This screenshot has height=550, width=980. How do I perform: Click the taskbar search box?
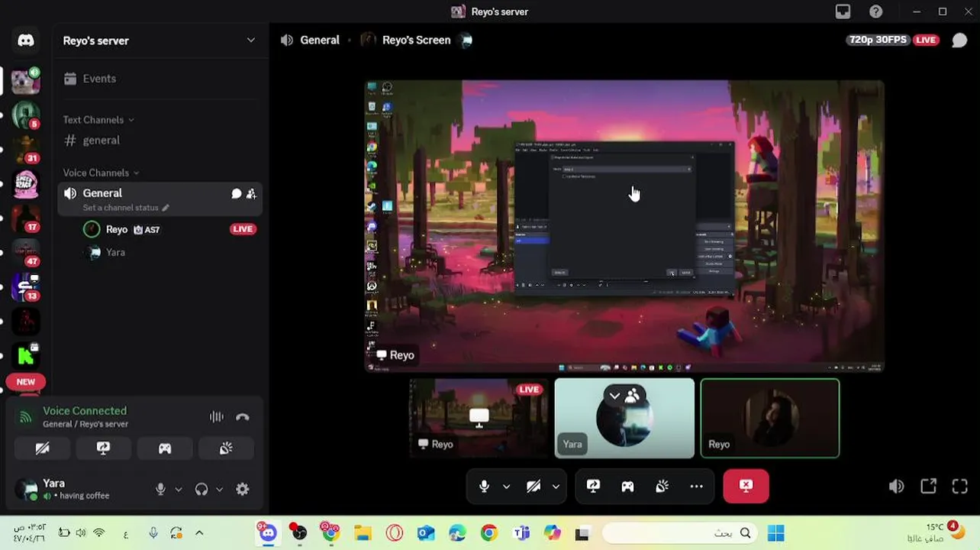point(679,533)
